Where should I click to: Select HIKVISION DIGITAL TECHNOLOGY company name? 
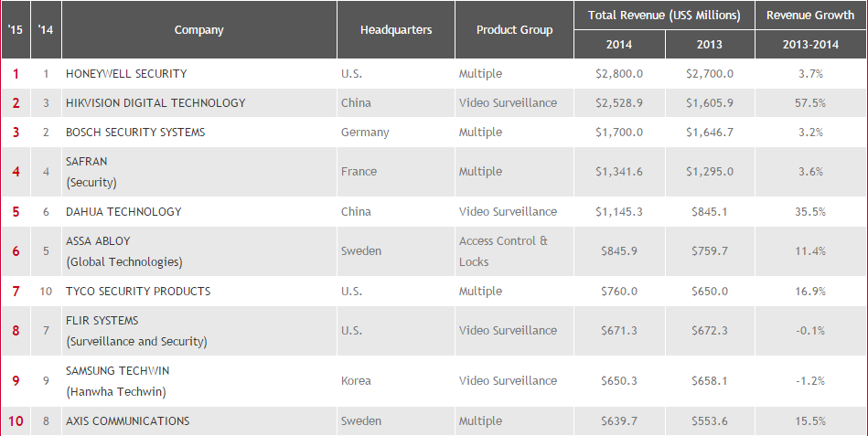click(155, 103)
